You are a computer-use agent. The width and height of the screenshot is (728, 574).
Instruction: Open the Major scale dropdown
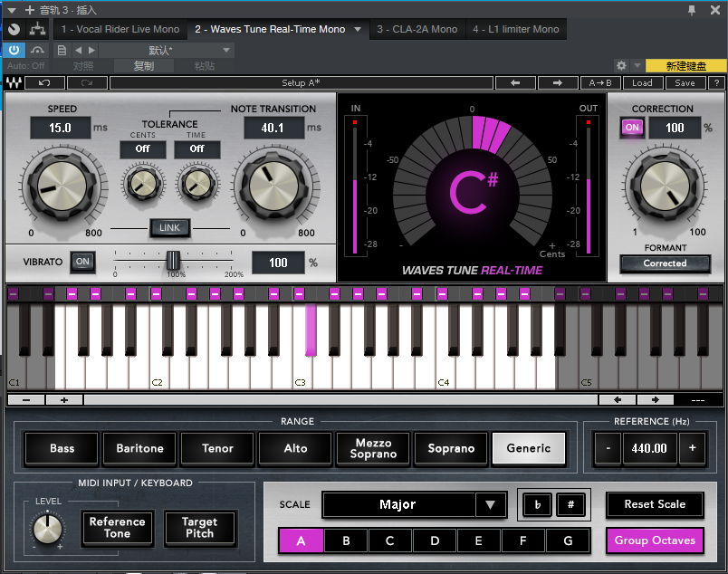tap(414, 505)
